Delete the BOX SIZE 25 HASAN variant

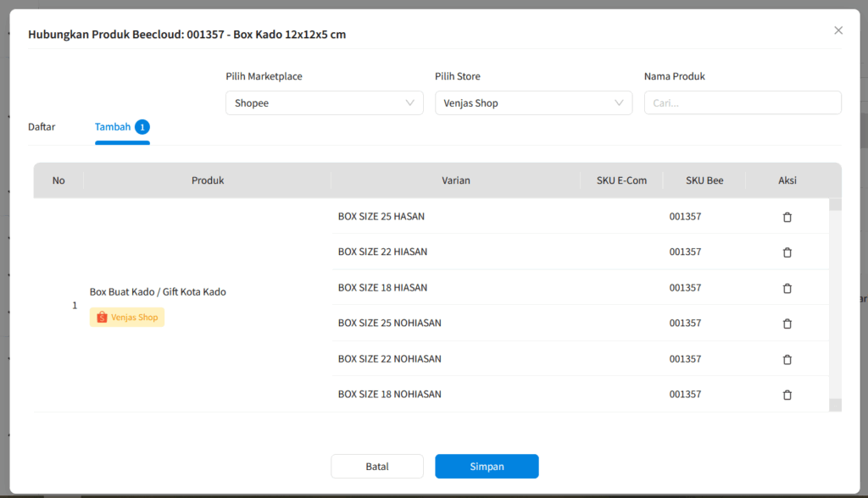(787, 217)
